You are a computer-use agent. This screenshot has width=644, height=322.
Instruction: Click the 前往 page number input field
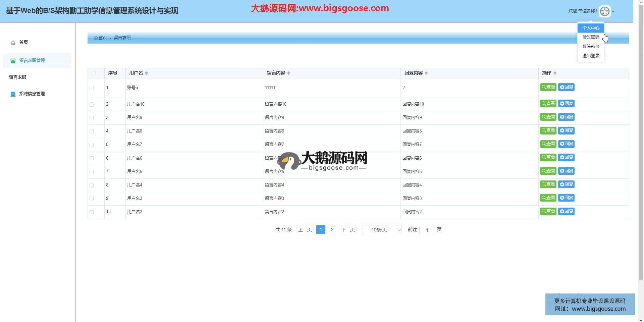[x=427, y=230]
